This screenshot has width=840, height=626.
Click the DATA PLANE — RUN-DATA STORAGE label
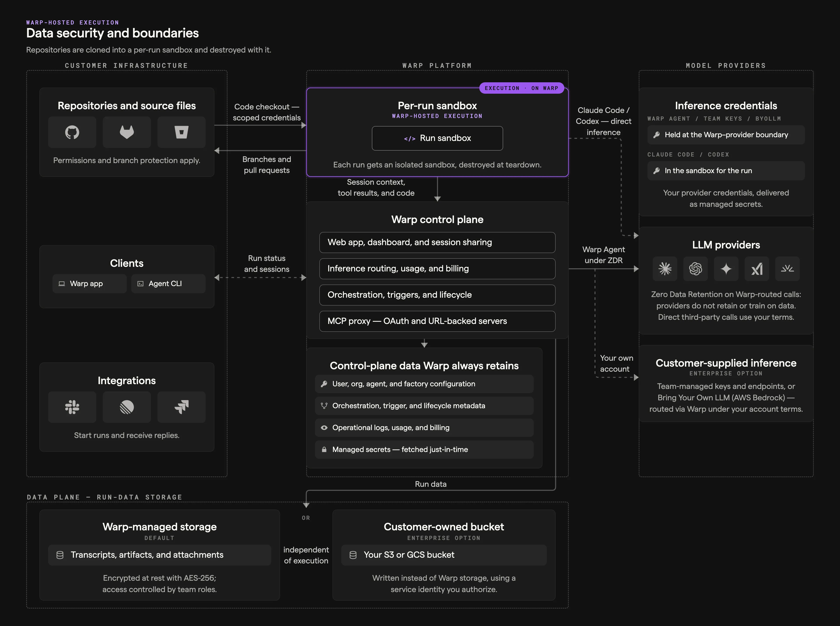[x=105, y=497]
